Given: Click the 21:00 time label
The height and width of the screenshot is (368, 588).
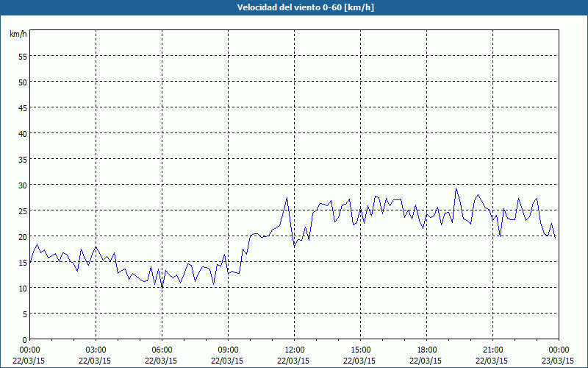Looking at the screenshot, I should point(492,350).
